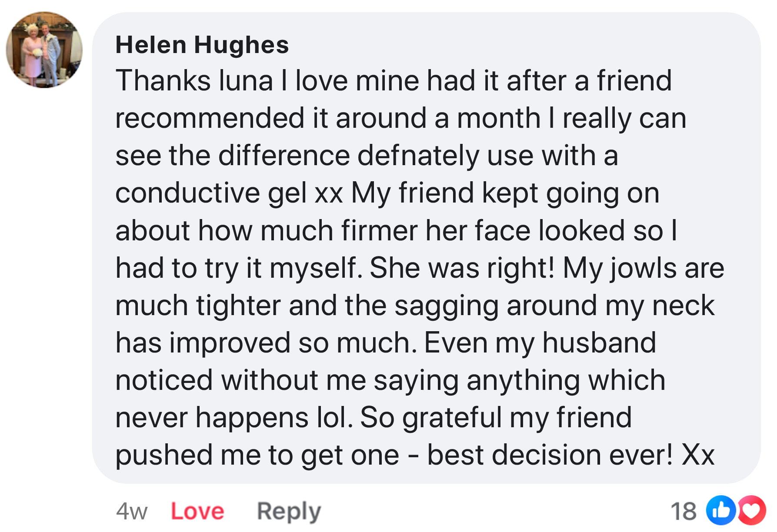The height and width of the screenshot is (532, 777).
Task: Click the phrase "conductive gel"
Action: (211, 193)
